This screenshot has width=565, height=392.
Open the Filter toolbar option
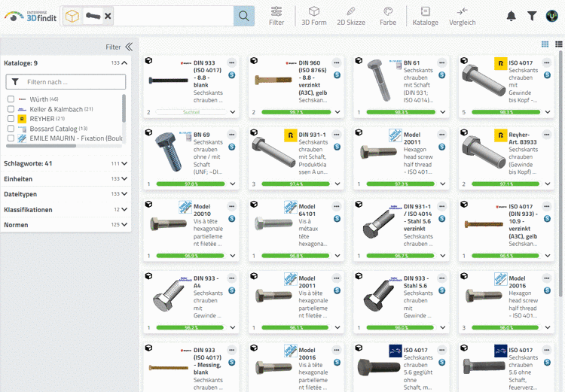click(x=276, y=17)
